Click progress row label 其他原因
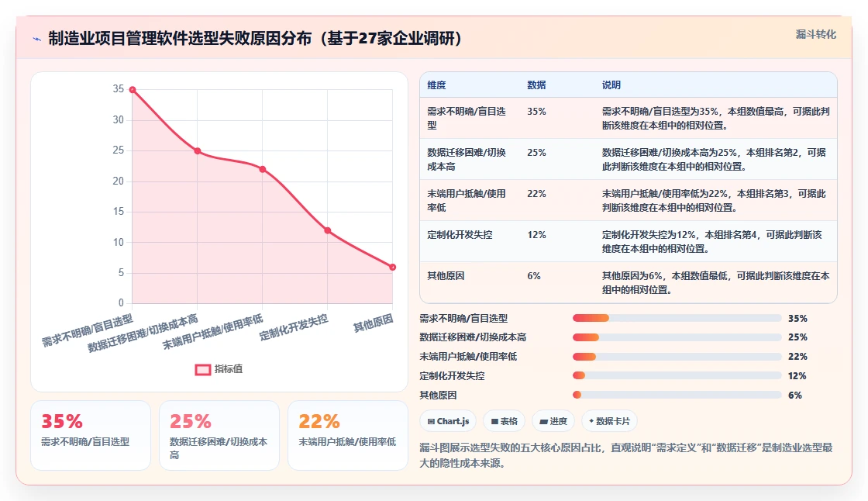 click(438, 396)
